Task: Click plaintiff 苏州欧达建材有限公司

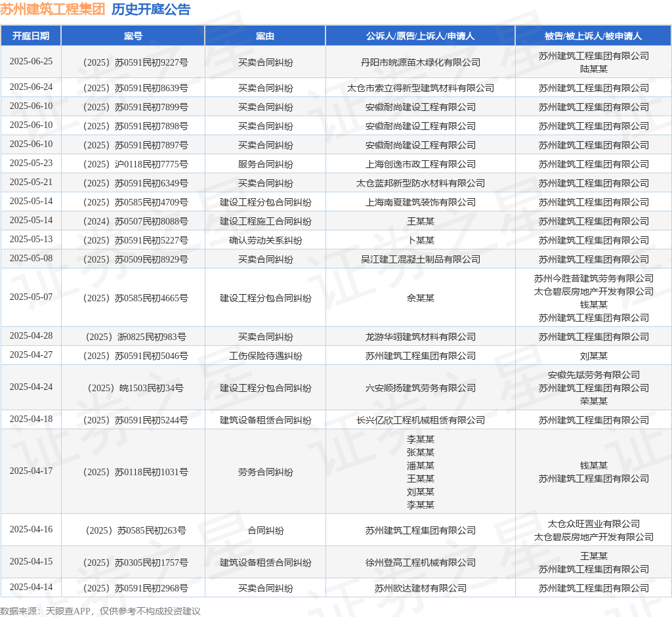Action: 421,588
